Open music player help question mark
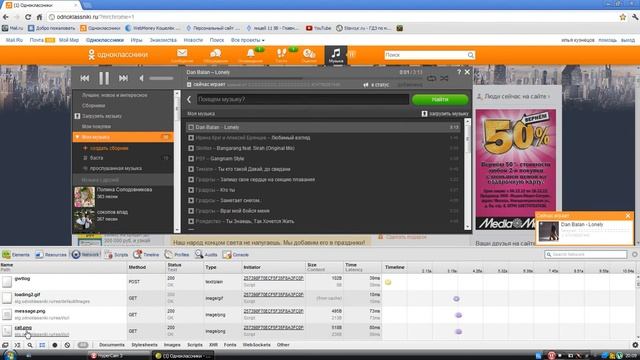The height and width of the screenshot is (360, 640). (459, 72)
